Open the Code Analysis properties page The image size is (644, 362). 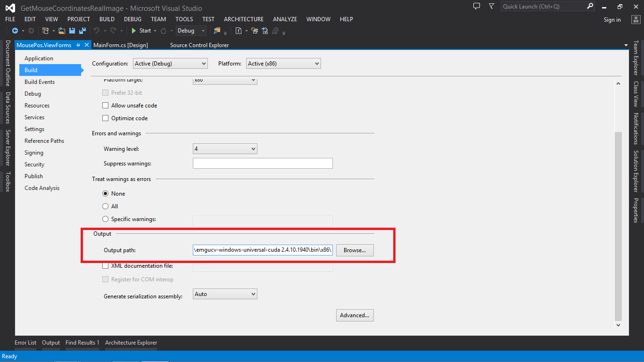[42, 188]
